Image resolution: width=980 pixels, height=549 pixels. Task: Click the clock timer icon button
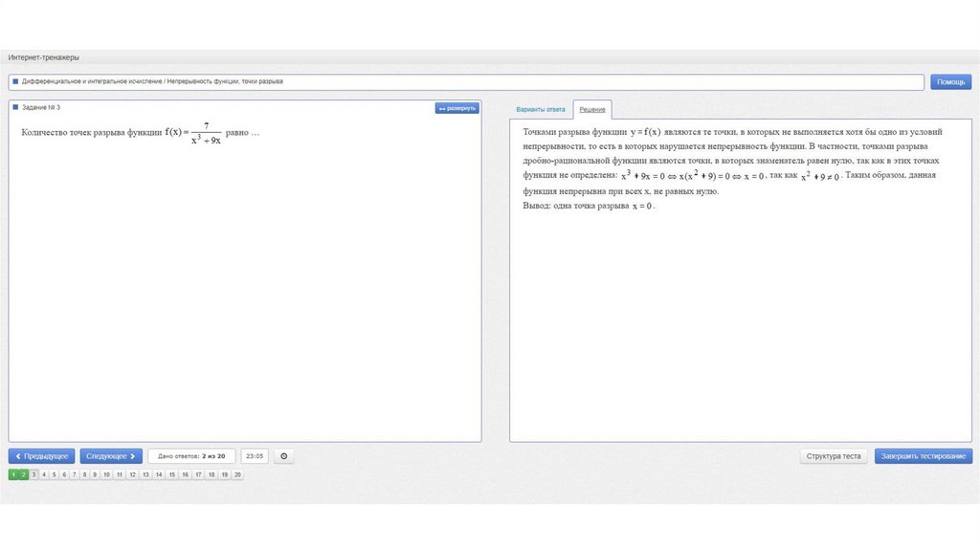click(x=283, y=456)
